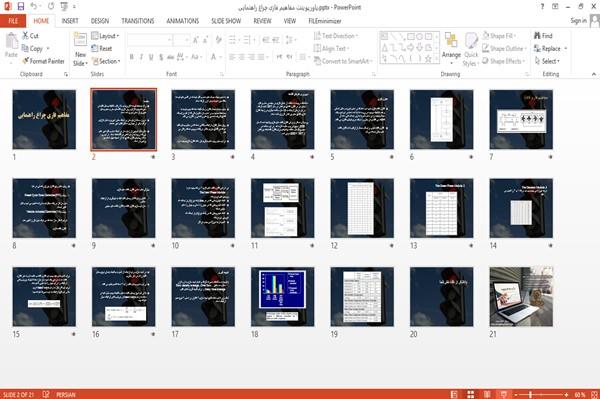Switch to Normal view in status bar
600x399 pixels.
click(454, 394)
